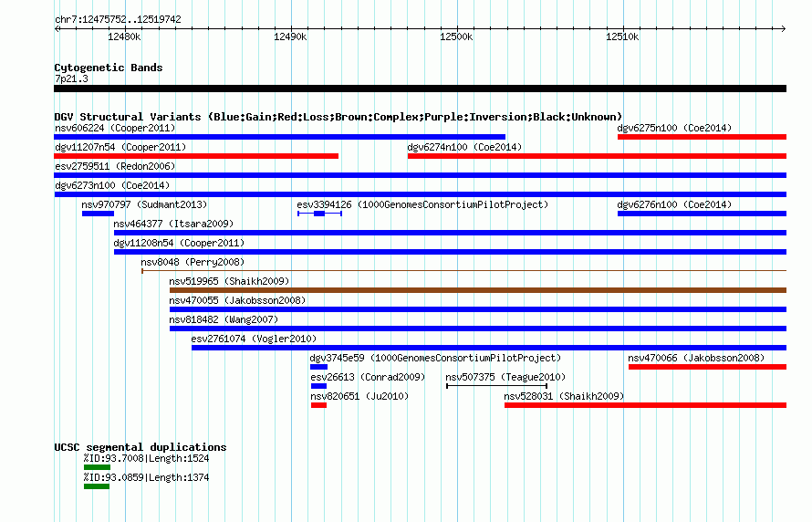Open esv2759511 (Redon2006) variant
Screen dimensions: 812x522
(115, 166)
